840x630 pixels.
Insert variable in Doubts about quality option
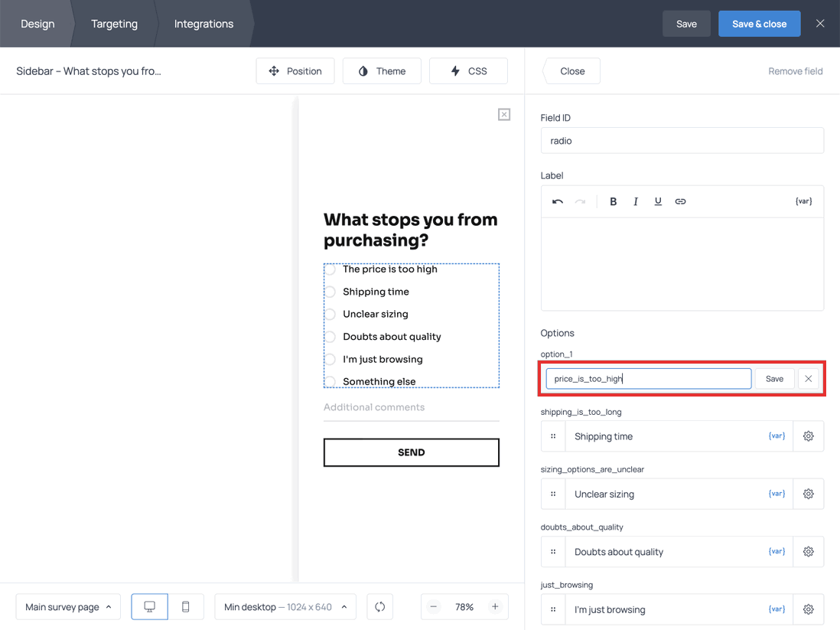point(777,551)
